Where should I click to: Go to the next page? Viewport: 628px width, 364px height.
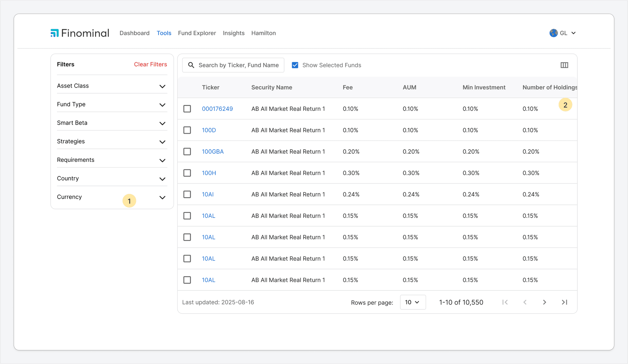(545, 302)
